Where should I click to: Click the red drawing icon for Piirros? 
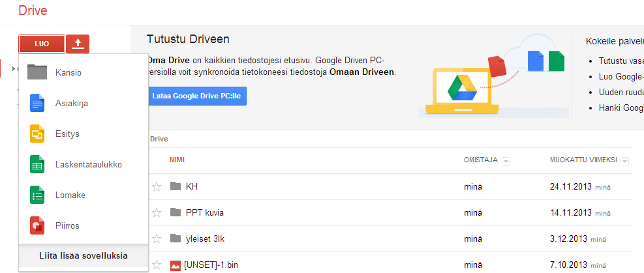tap(37, 225)
